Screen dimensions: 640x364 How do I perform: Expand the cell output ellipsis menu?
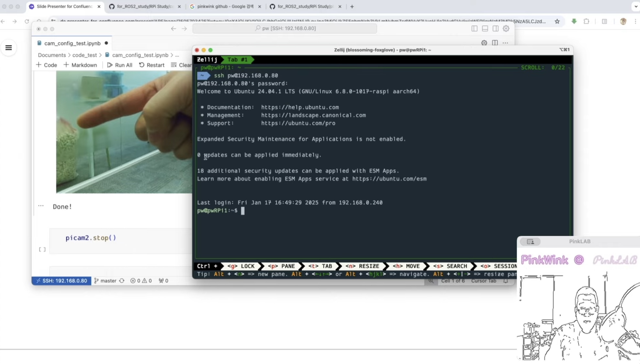41,206
